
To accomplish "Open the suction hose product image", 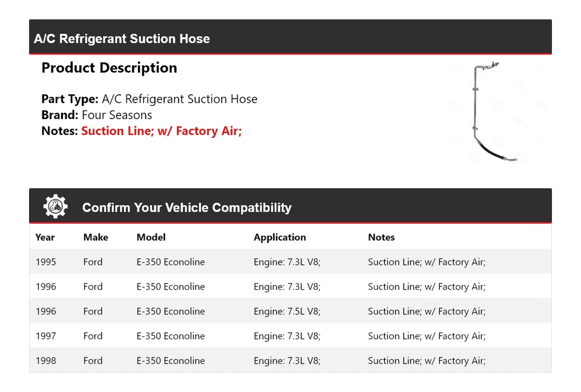I will point(493,113).
